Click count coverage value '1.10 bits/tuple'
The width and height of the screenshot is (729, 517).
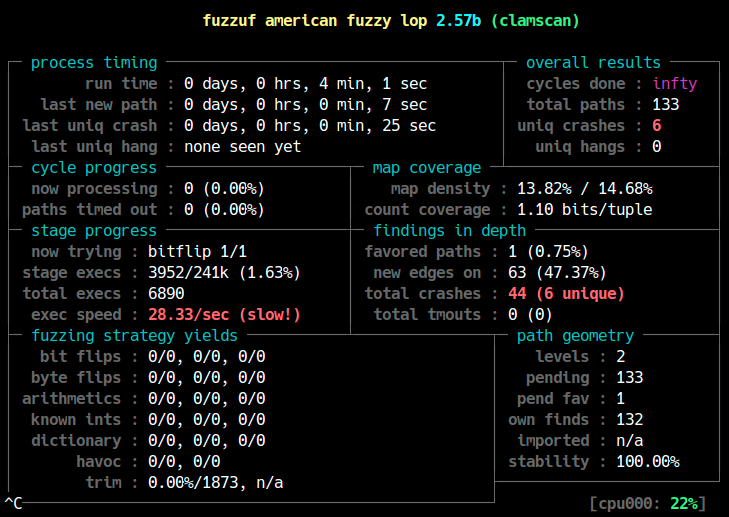[584, 210]
